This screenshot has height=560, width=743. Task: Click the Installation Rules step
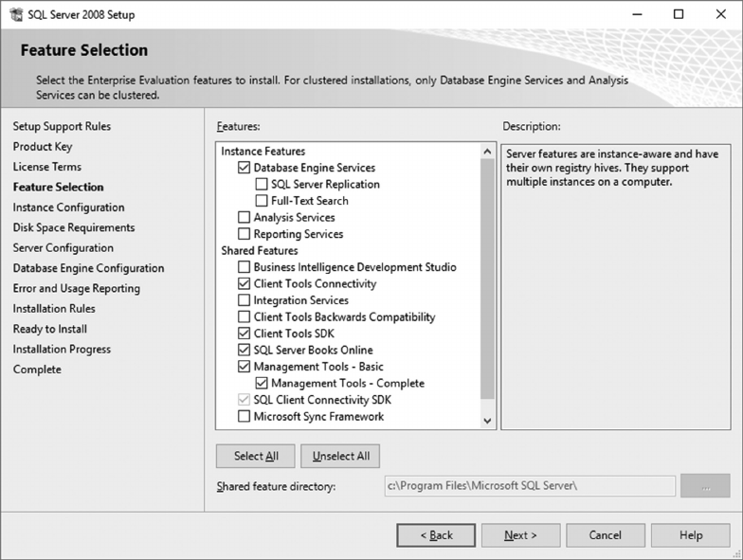pyautogui.click(x=54, y=309)
